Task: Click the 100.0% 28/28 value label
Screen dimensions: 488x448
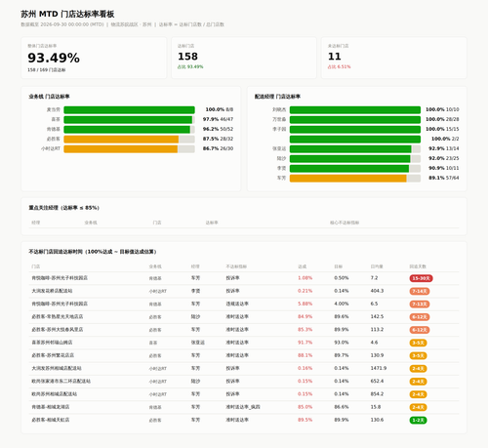Action: click(442, 119)
